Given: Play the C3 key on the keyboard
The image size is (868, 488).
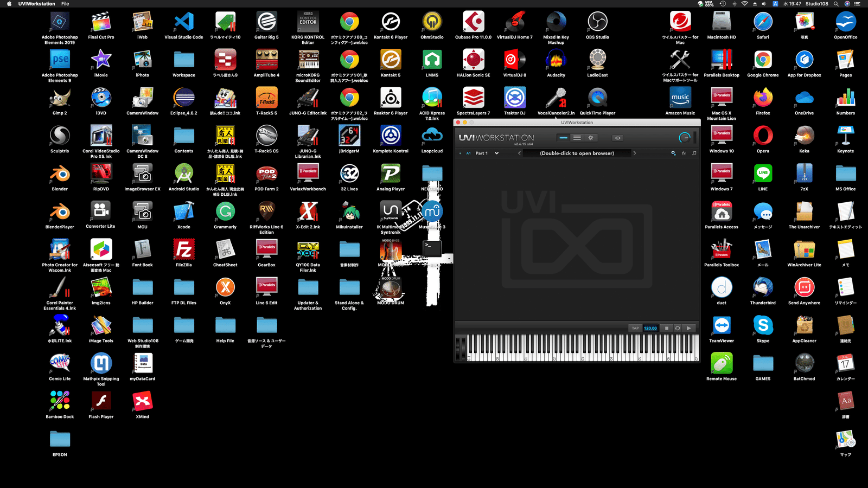Looking at the screenshot, I should click(x=583, y=357).
